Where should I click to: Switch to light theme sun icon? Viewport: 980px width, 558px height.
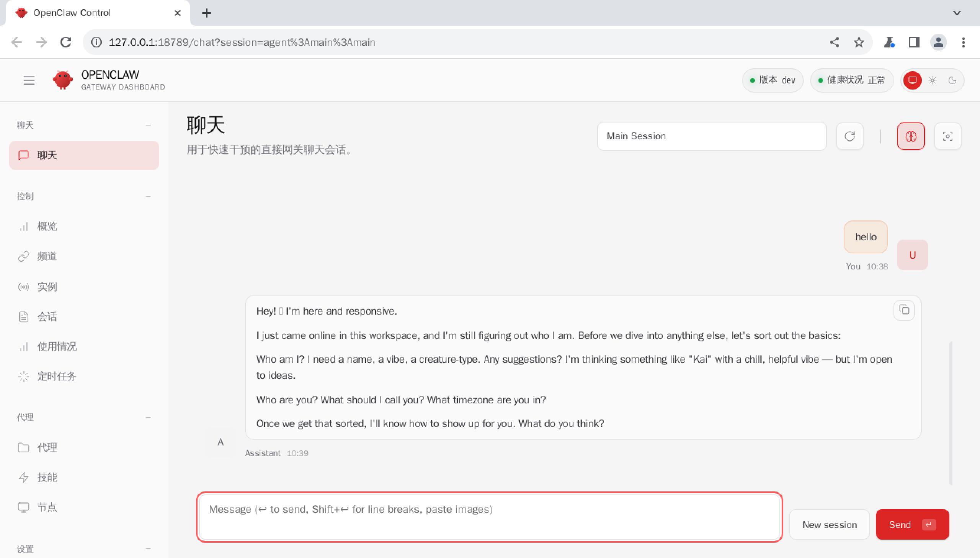[933, 80]
